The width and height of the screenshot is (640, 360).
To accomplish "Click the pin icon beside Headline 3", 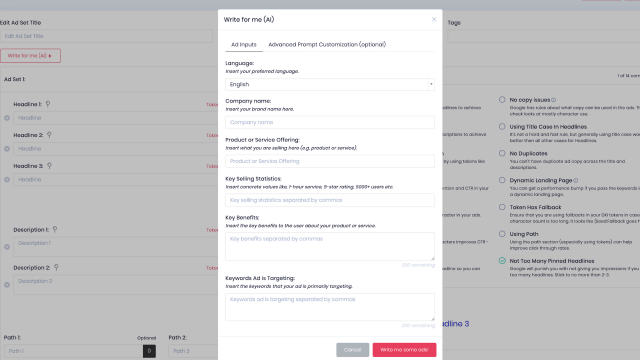I will (x=49, y=166).
